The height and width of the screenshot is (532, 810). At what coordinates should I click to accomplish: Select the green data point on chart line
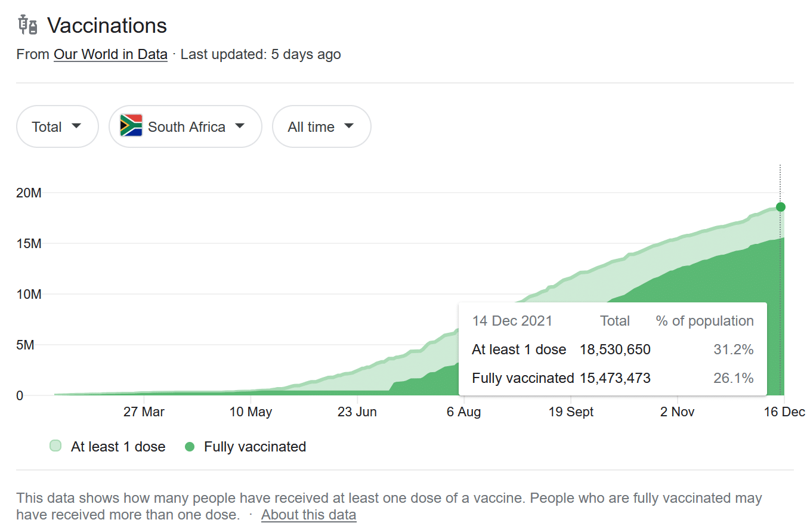(780, 207)
